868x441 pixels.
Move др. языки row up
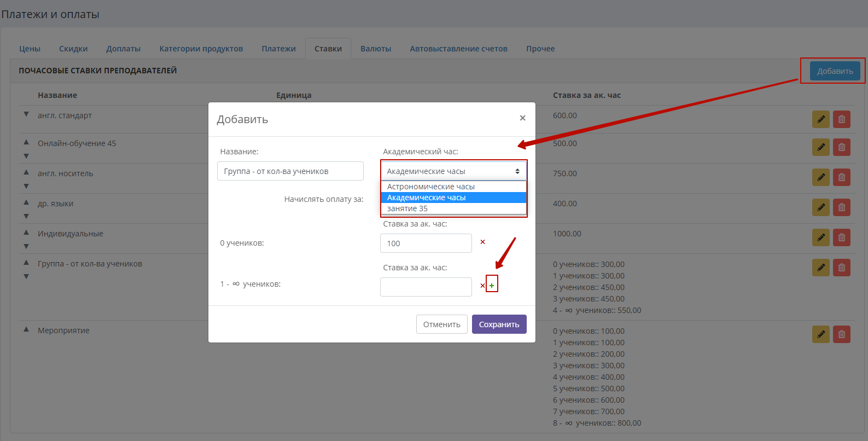click(26, 202)
